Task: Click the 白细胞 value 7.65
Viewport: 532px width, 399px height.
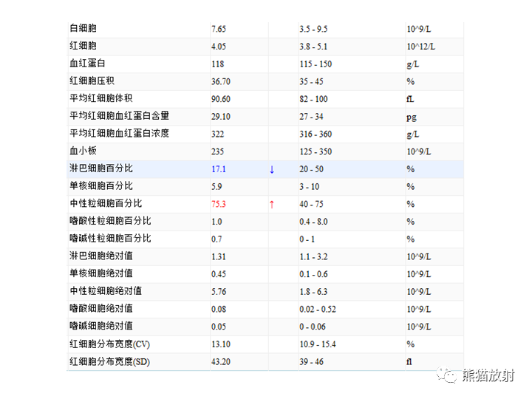Action: click(x=219, y=29)
